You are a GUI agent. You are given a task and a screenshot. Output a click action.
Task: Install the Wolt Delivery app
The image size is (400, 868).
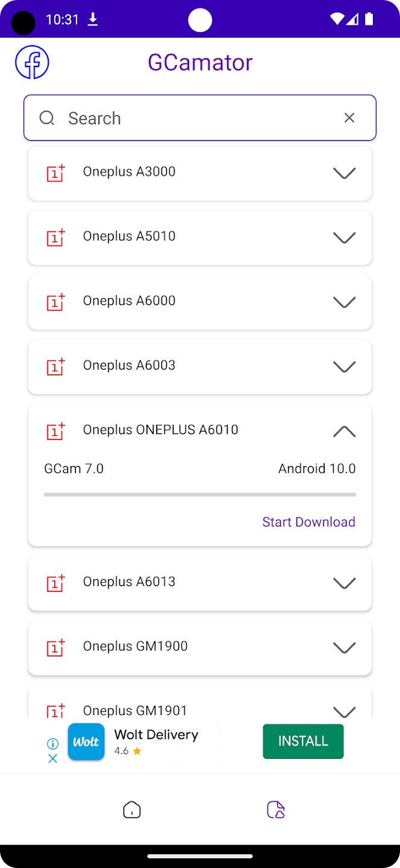(303, 741)
